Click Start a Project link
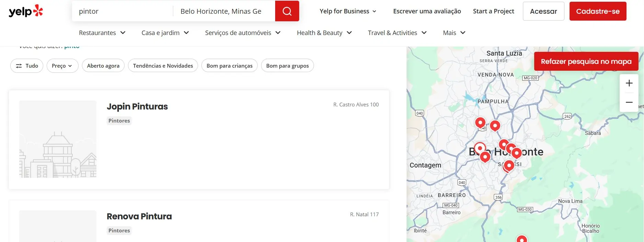The height and width of the screenshot is (242, 644). click(493, 11)
